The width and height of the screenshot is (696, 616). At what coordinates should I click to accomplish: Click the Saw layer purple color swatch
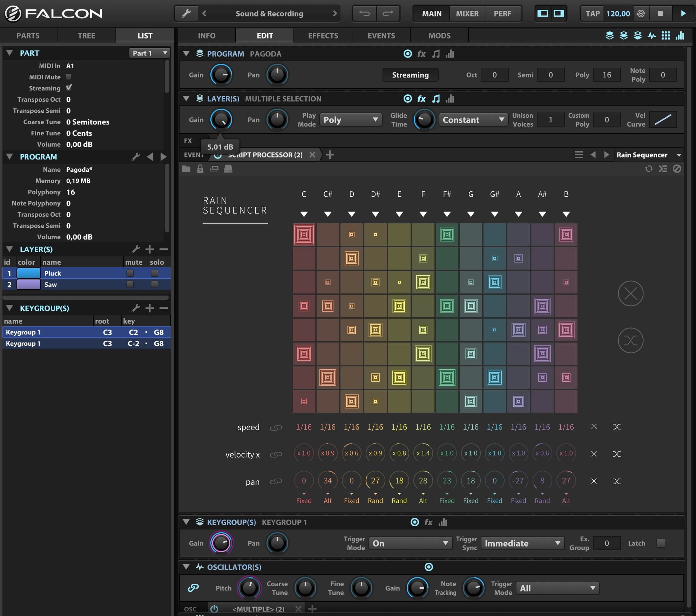coord(29,284)
